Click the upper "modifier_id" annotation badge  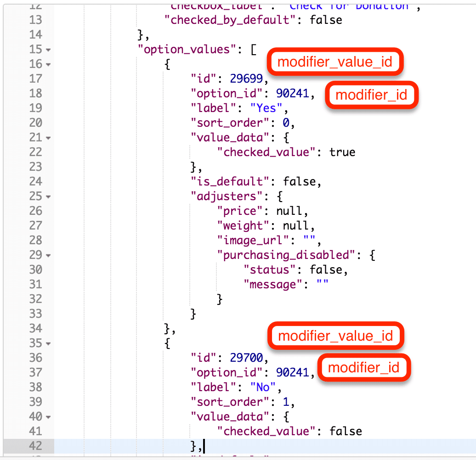(371, 95)
